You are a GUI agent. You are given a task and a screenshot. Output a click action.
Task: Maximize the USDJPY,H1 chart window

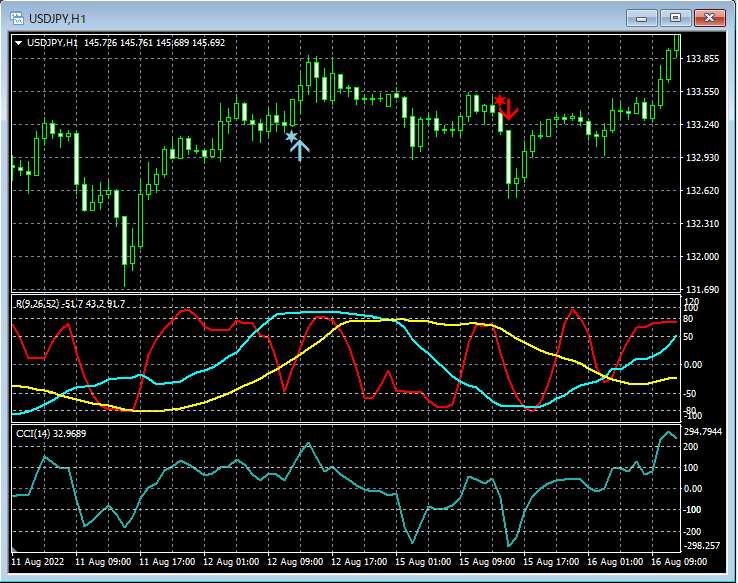coord(676,18)
